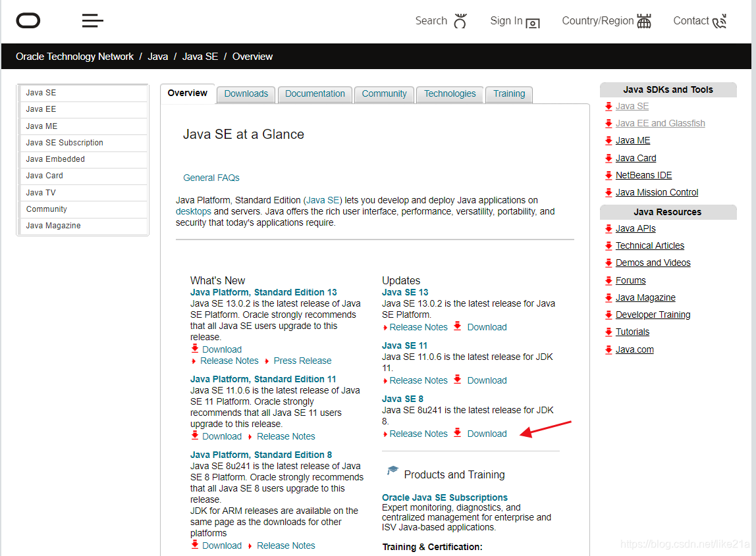Click the Java SE breadcrumb link
This screenshot has width=756, height=556.
(200, 57)
